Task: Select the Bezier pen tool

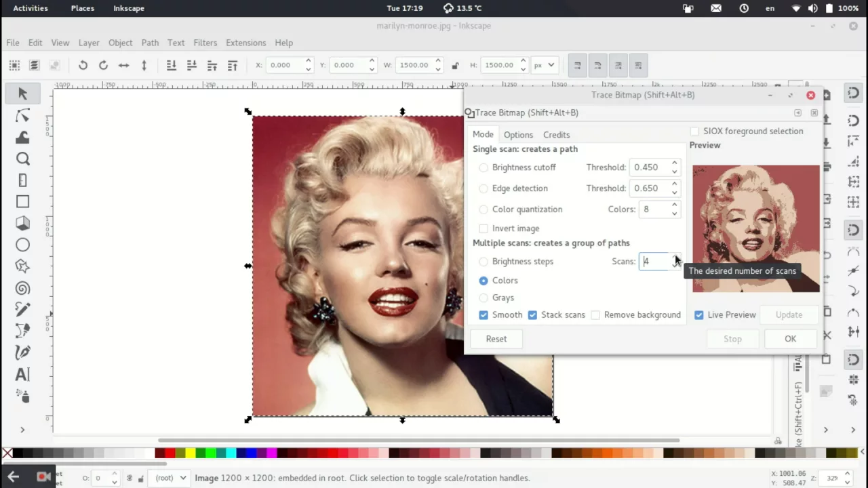Action: coord(22,331)
